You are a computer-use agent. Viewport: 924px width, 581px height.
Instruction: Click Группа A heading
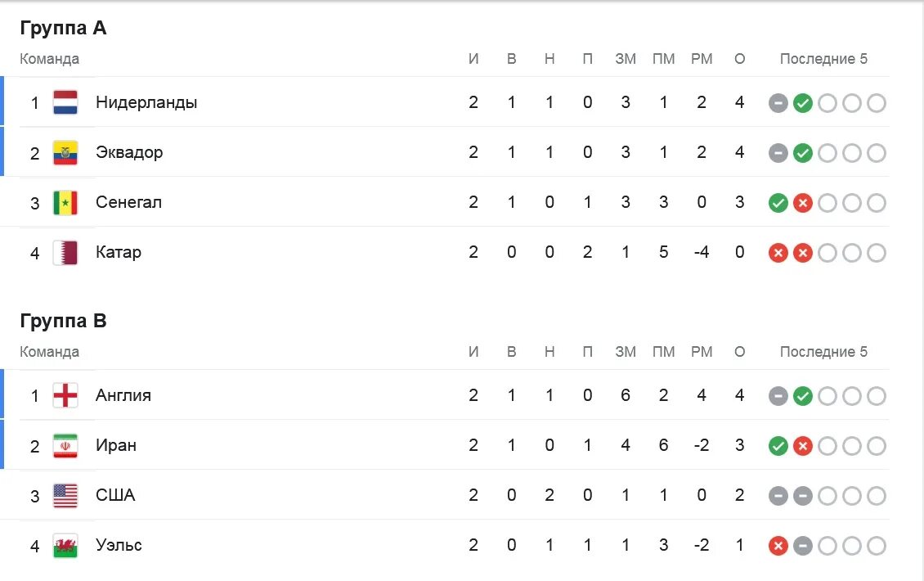point(63,28)
